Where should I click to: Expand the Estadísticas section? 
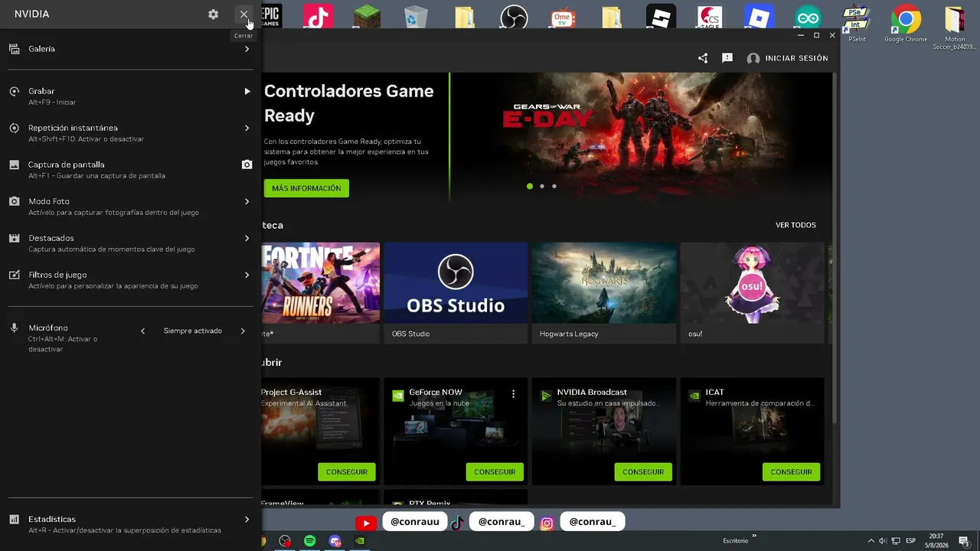tap(247, 519)
